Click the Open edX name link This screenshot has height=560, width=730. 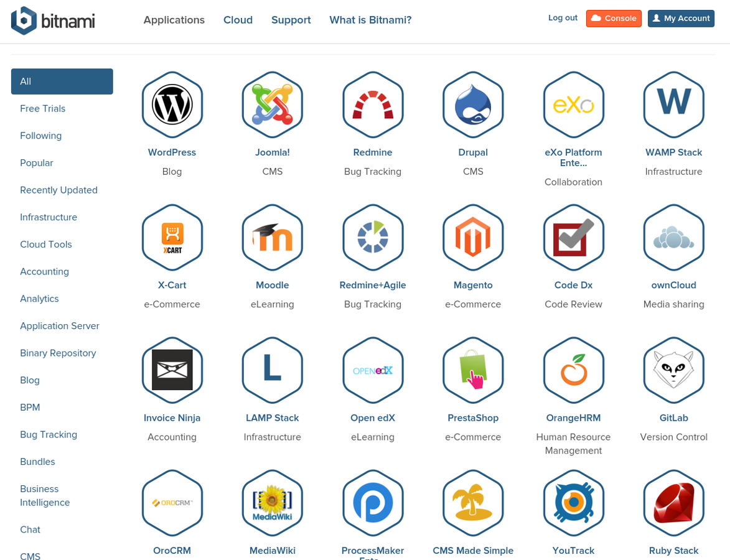point(373,418)
